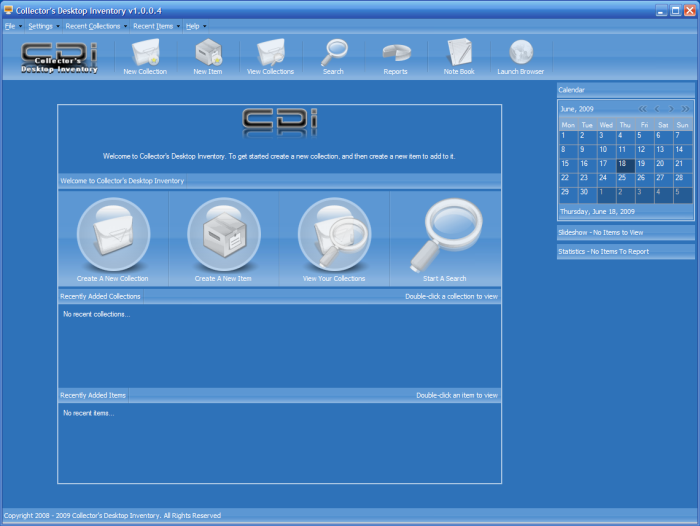Image resolution: width=700 pixels, height=526 pixels.
Task: Click the app icon in the title bar
Action: 8,10
